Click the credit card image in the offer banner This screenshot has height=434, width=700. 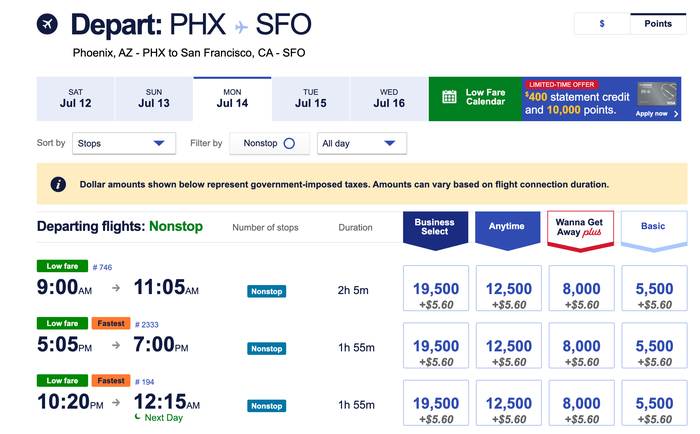(x=657, y=94)
